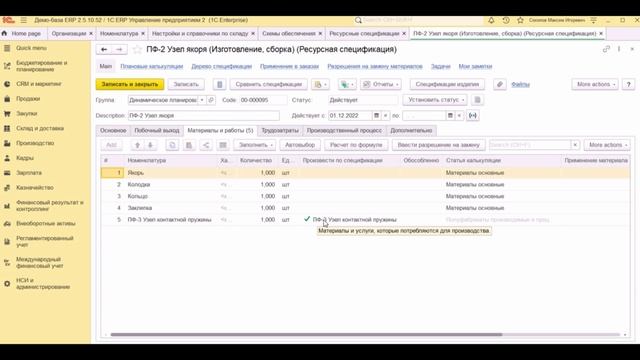The height and width of the screenshot is (360, 640).
Task: Click the table search field
Action: tap(530, 145)
